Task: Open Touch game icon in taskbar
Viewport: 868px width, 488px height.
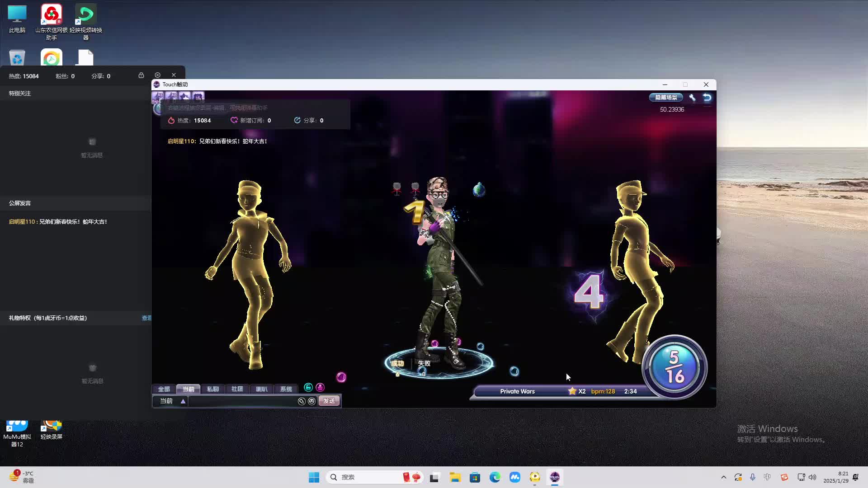Action: [554, 477]
